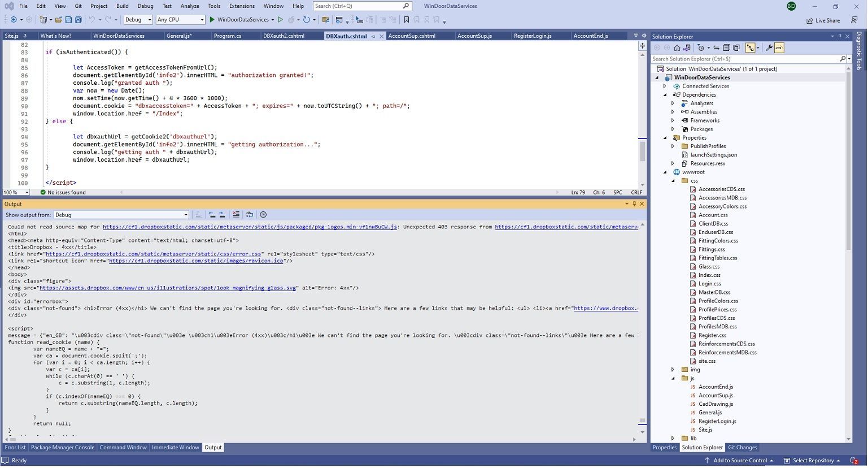Click the account badge BD
The height and width of the screenshot is (468, 868).
click(791, 6)
